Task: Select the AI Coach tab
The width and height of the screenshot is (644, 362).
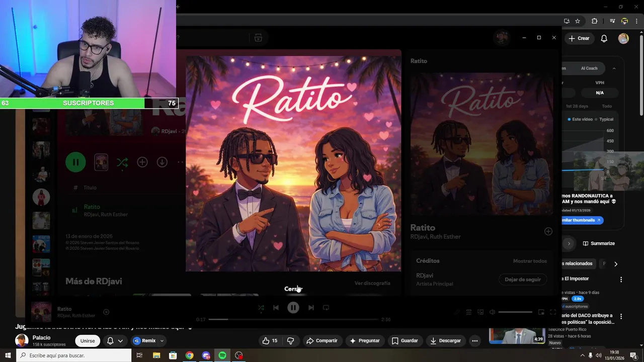Action: [589, 68]
